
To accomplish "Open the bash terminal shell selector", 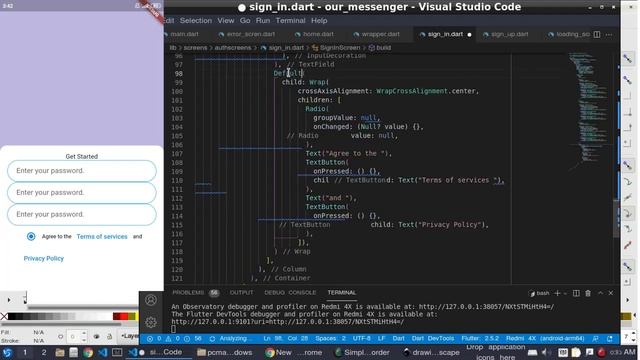I will point(539,293).
